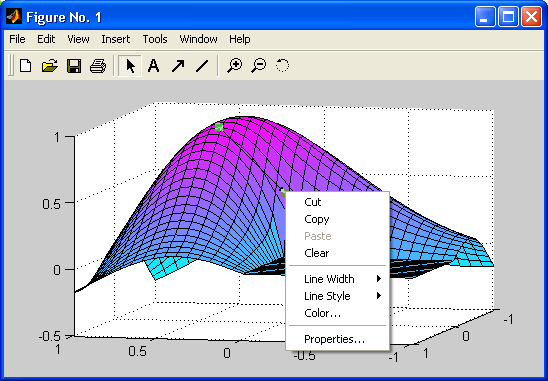Toggle the edit plot arrow pointer tool
The height and width of the screenshot is (381, 548).
click(130, 66)
